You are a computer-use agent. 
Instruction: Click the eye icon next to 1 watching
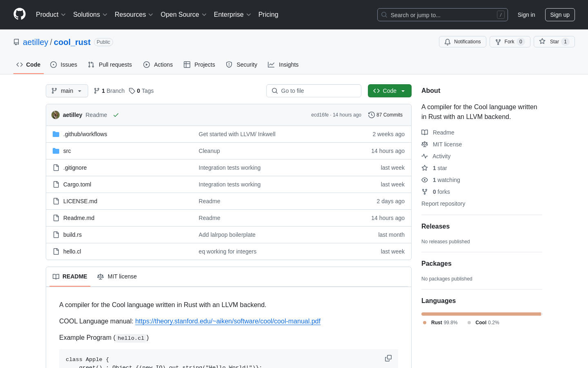425,180
